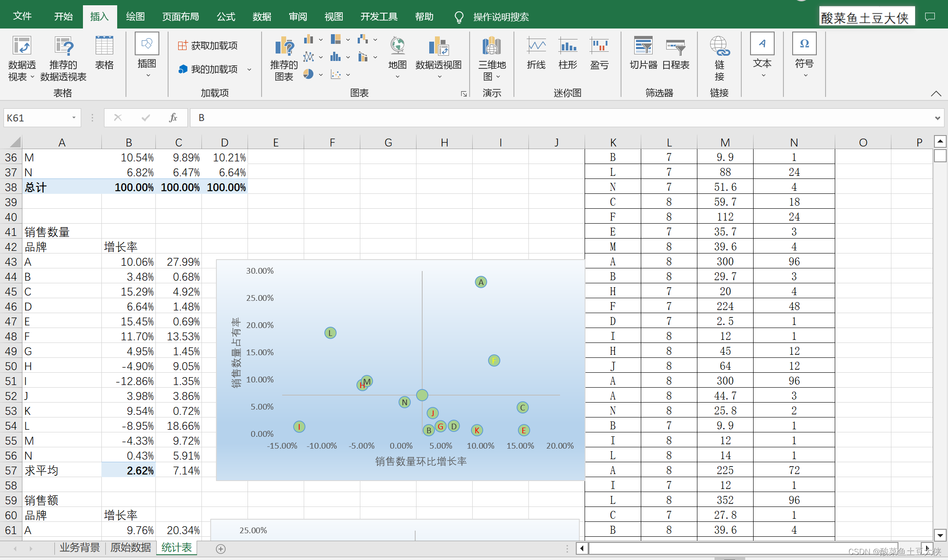Click the vertical scrollbar down arrow

click(x=940, y=535)
